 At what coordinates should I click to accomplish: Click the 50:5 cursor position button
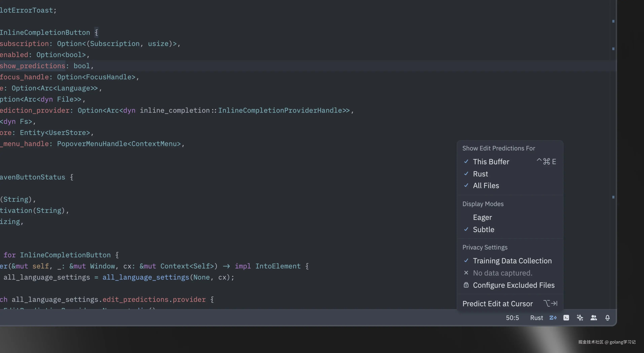tap(512, 318)
